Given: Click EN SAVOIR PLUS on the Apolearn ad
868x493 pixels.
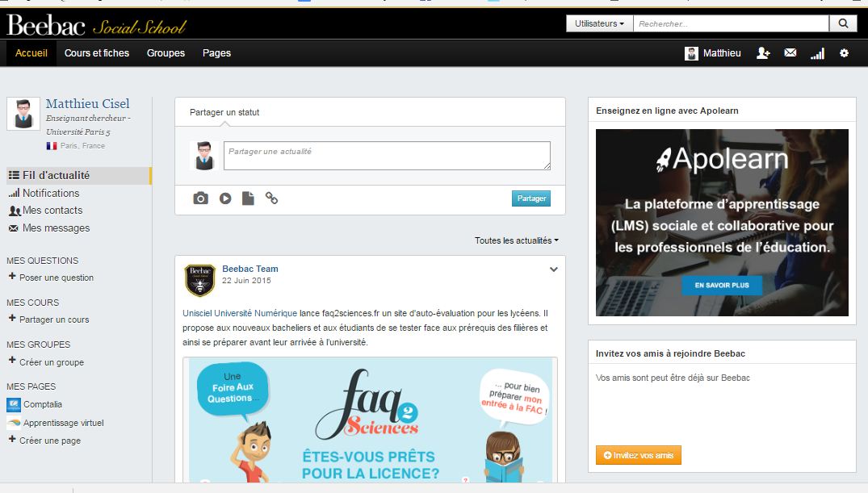Looking at the screenshot, I should tap(722, 285).
